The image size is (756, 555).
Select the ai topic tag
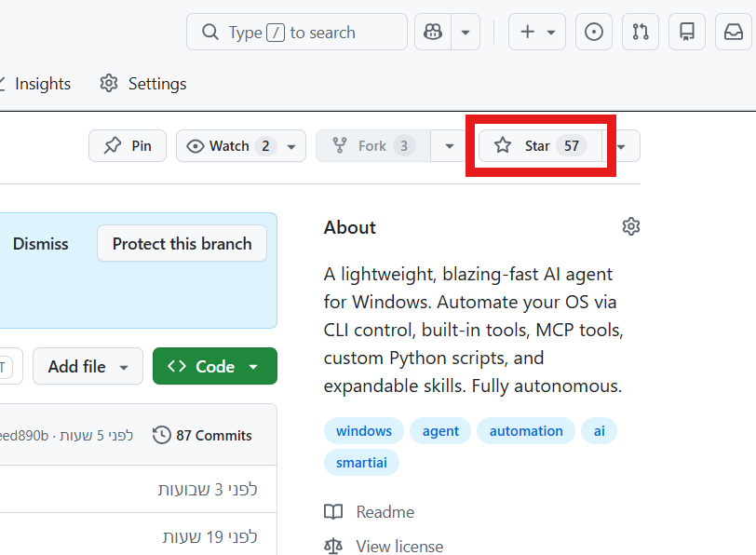[600, 430]
